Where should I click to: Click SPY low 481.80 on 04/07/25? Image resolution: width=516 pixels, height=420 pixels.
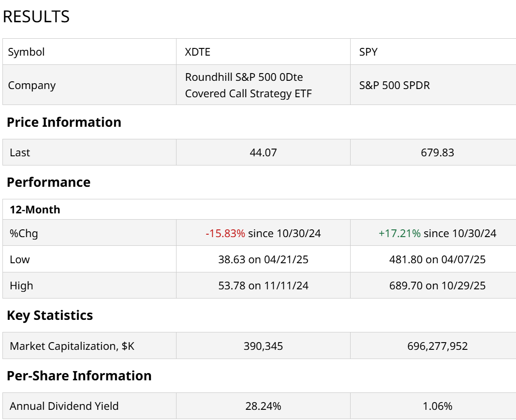click(x=437, y=259)
